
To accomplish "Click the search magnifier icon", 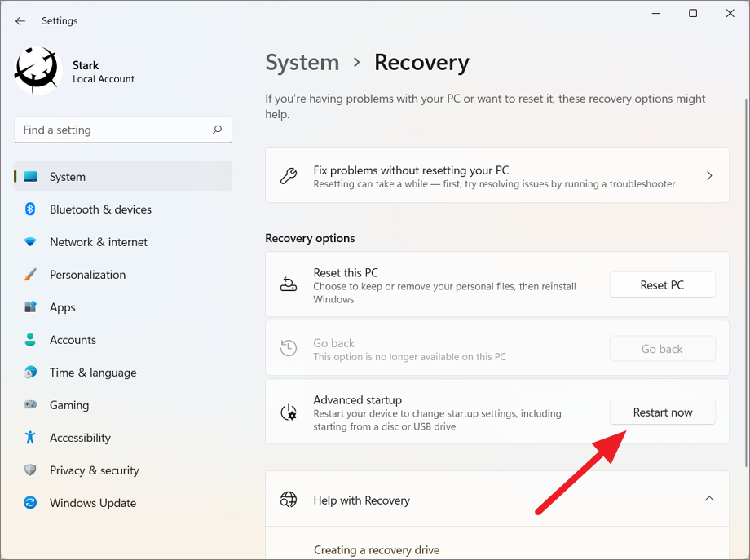I will [x=217, y=130].
